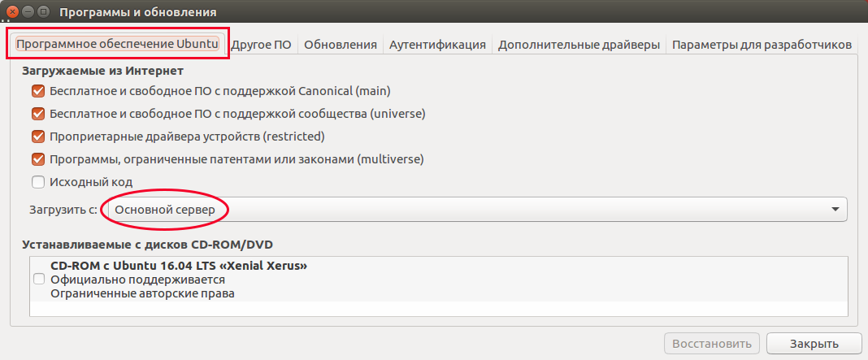Enable CD-ROM Ubuntu 16.04 source checkbox

(x=39, y=279)
